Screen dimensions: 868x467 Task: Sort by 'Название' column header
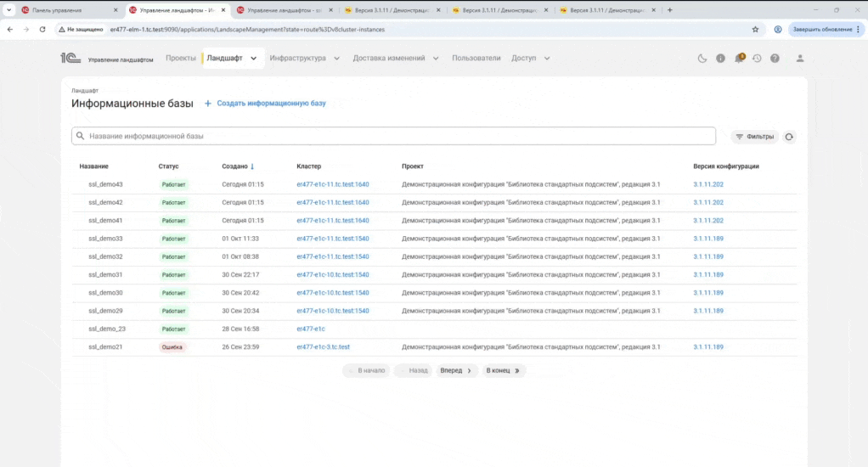pyautogui.click(x=93, y=166)
